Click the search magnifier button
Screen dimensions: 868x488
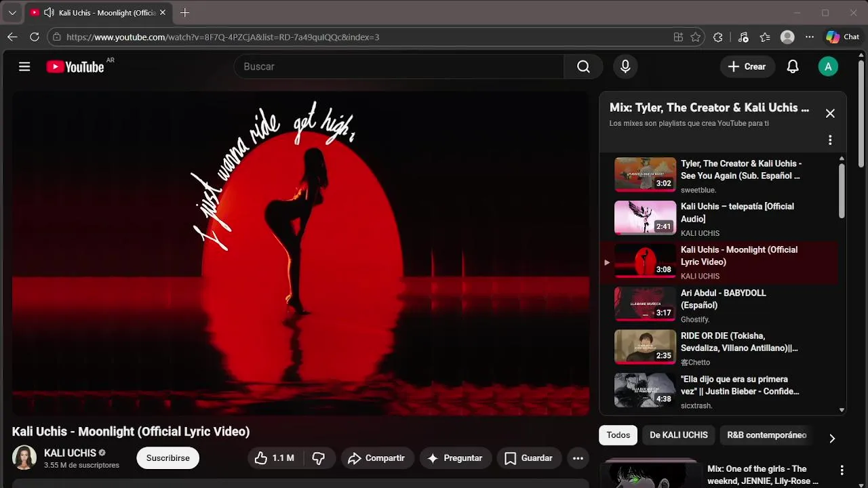tap(583, 66)
